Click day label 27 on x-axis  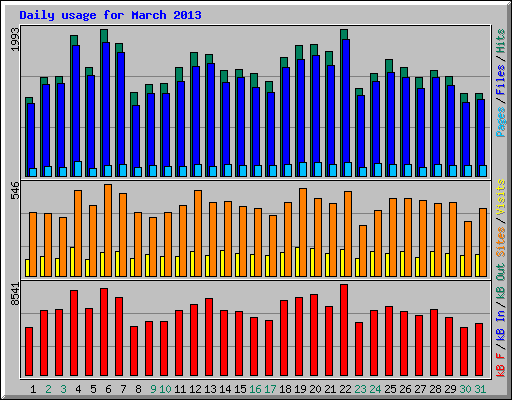point(420,389)
